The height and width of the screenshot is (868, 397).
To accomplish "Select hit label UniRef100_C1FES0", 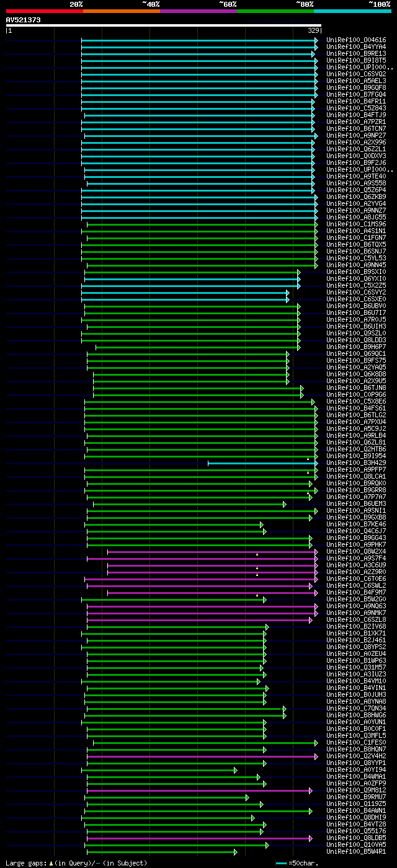I will (x=356, y=742).
